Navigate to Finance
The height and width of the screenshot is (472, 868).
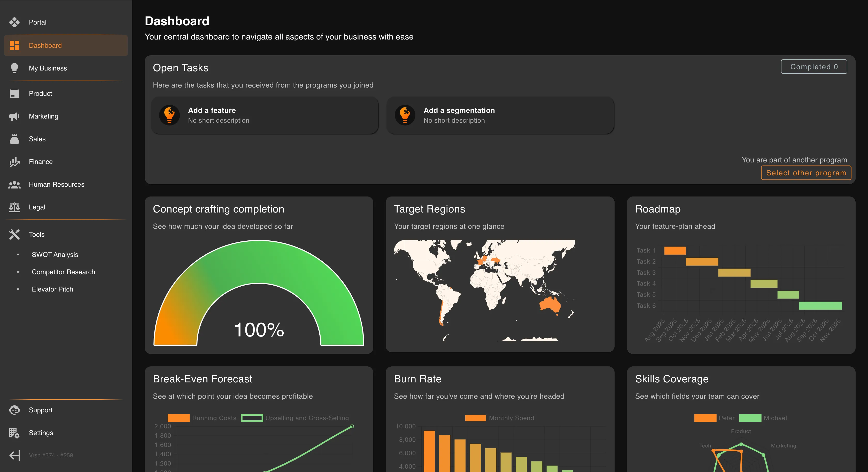pyautogui.click(x=66, y=162)
